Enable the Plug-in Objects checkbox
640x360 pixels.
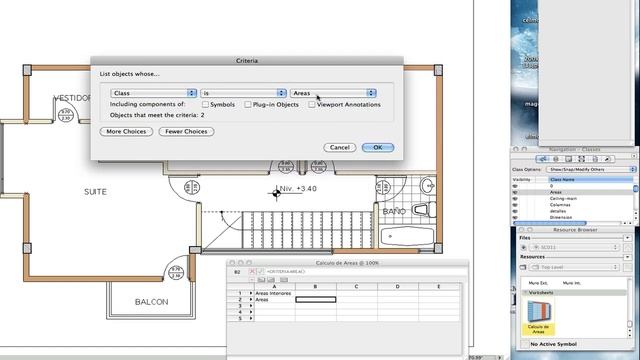pyautogui.click(x=248, y=104)
